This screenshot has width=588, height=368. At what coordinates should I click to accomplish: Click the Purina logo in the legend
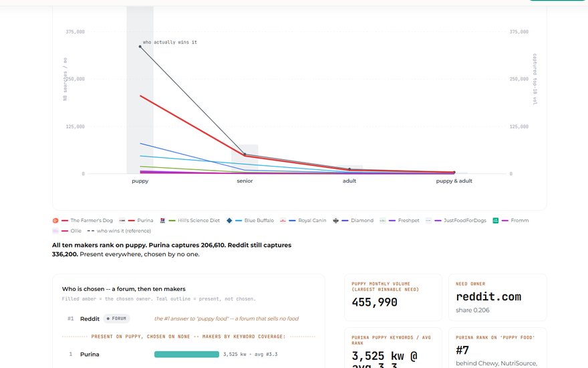pyautogui.click(x=122, y=220)
